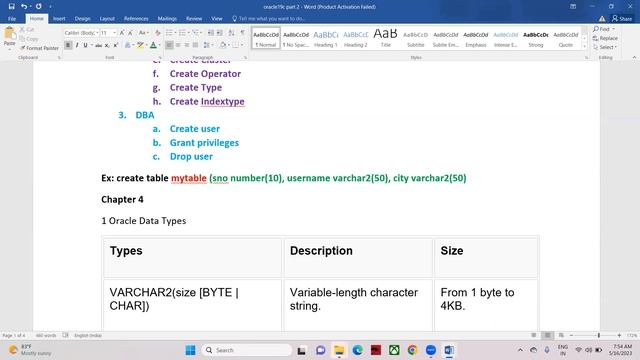Click the Shading paint bucket icon
Screen dimensions: 640x360
223,45
